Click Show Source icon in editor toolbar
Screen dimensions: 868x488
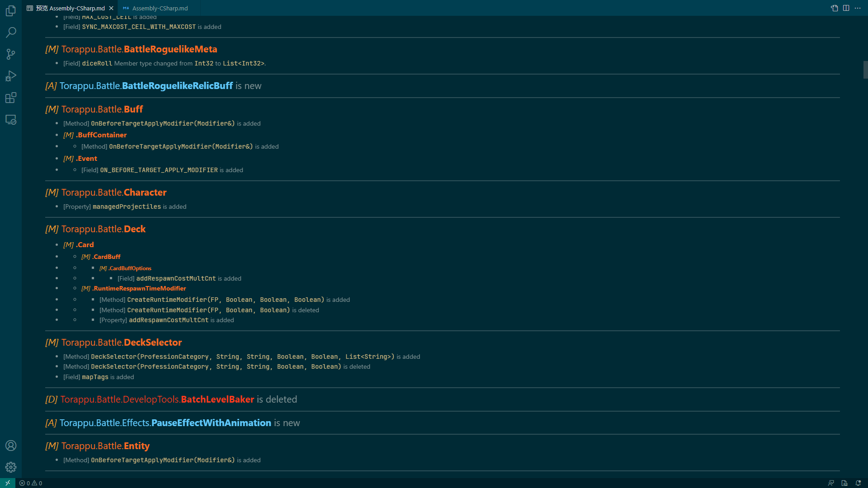835,8
